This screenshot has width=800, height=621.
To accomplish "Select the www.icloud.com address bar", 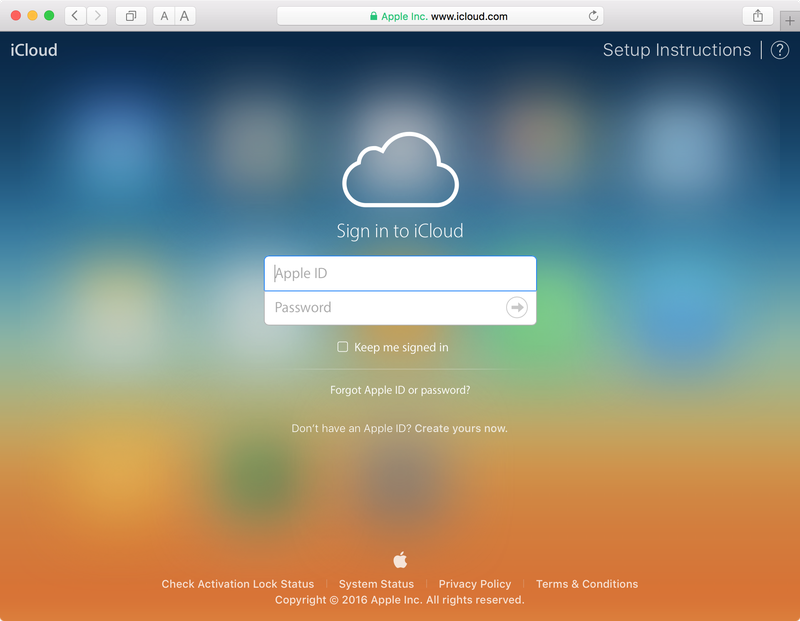I will 440,16.
